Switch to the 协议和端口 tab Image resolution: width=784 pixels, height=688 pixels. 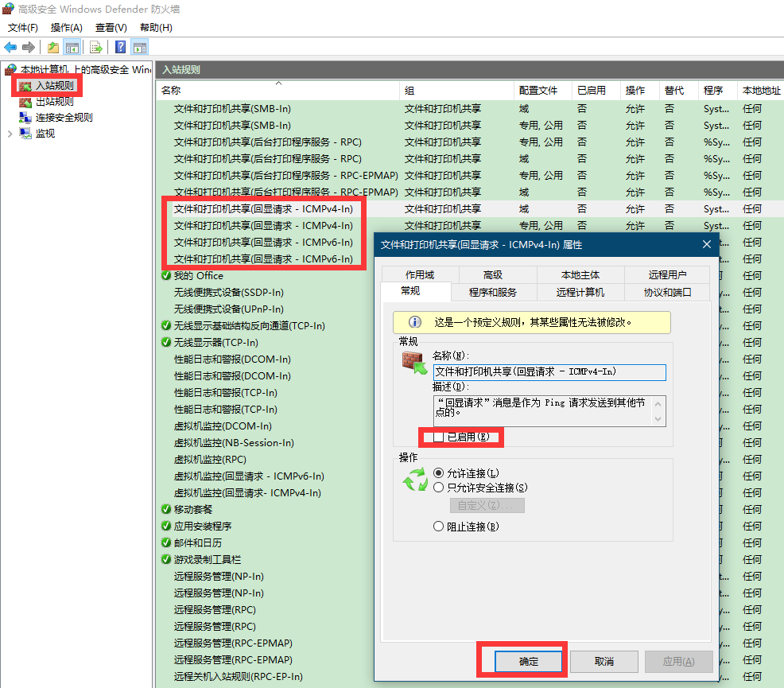pyautogui.click(x=667, y=292)
